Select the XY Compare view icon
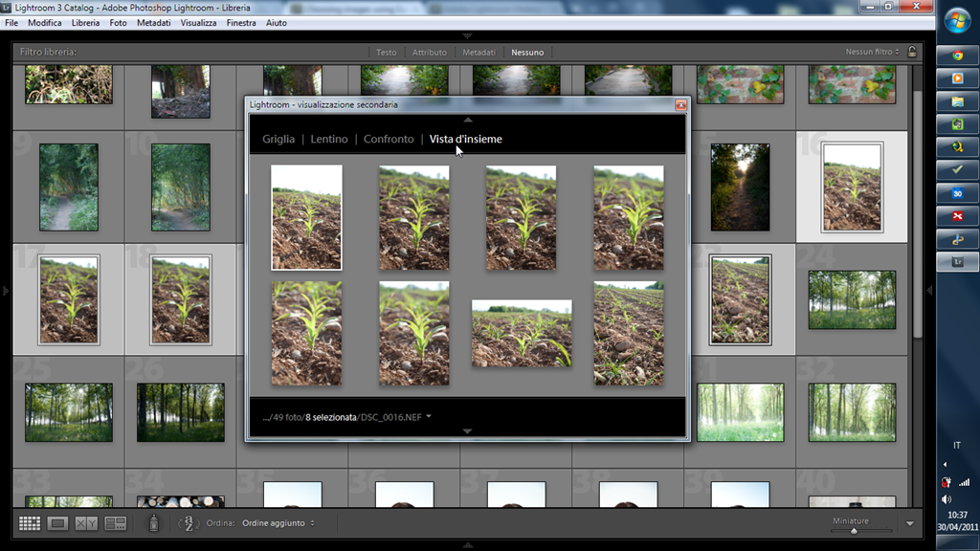The image size is (980, 551). (86, 523)
